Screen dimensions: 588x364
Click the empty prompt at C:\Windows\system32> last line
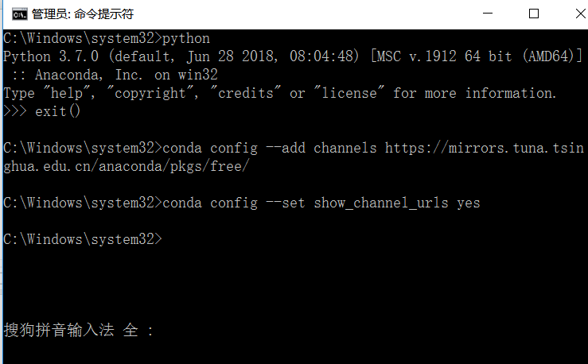click(83, 239)
